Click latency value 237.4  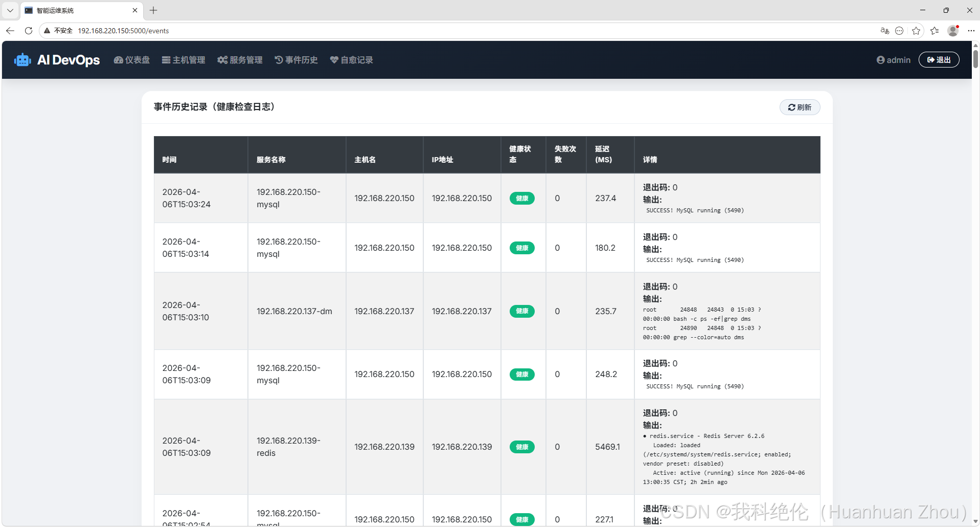pos(606,198)
